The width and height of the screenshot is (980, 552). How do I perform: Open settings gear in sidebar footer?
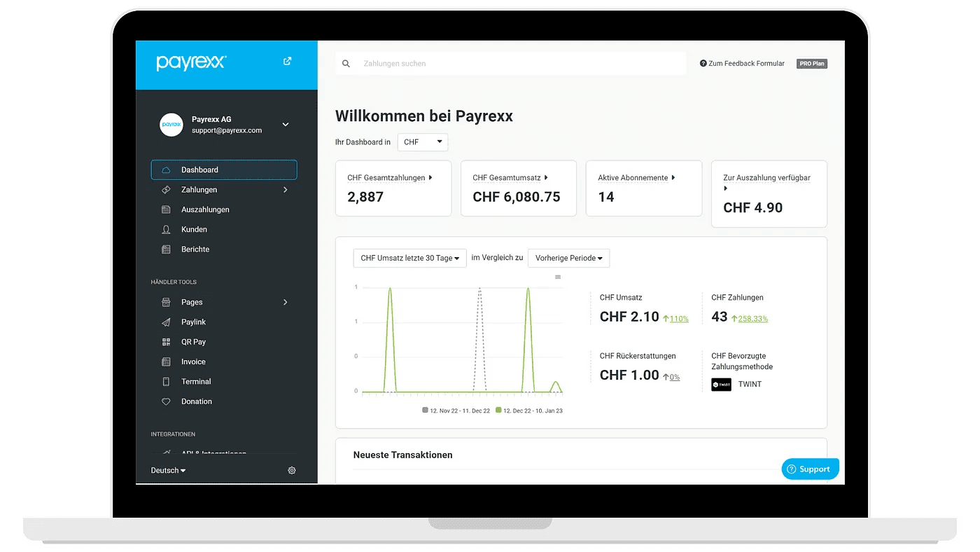click(292, 471)
